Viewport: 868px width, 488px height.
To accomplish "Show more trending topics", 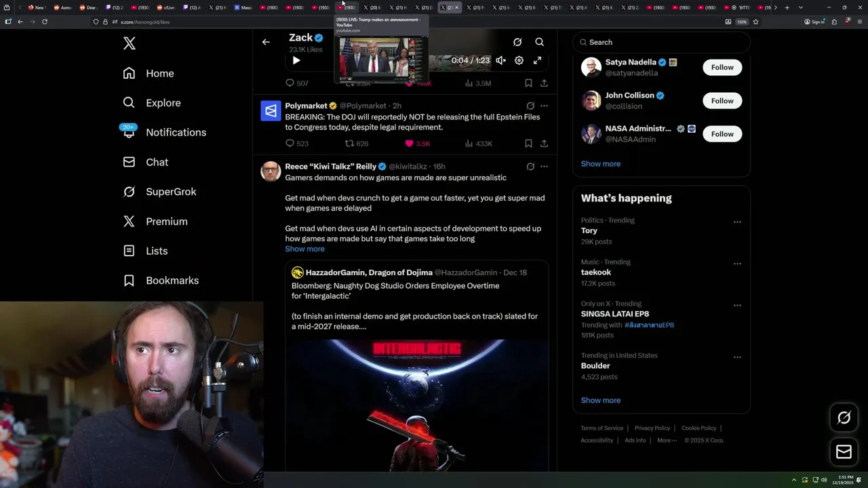I will coord(600,400).
